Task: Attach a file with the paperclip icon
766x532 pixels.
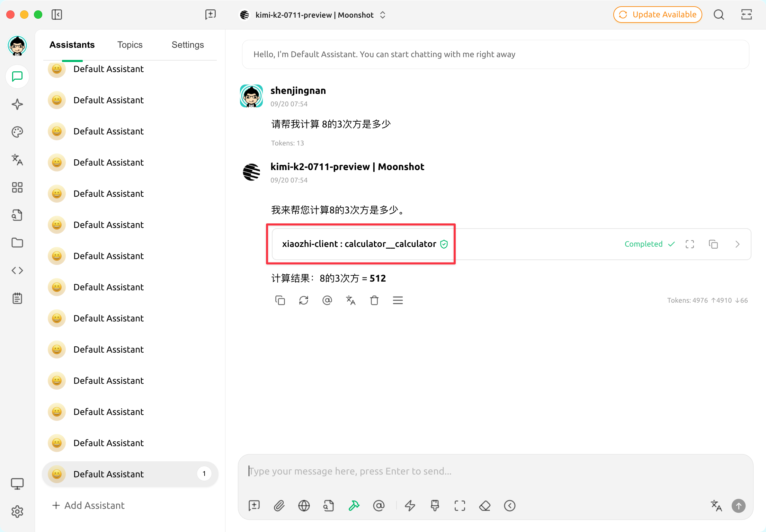Action: [x=279, y=506]
